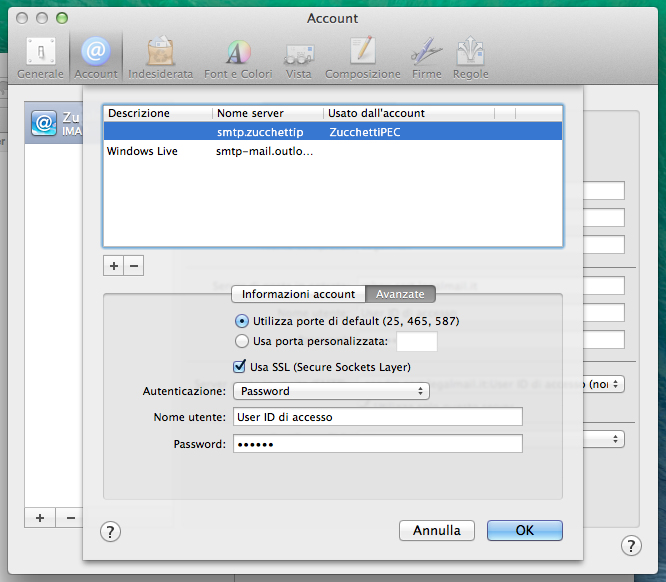666x582 pixels.
Task: Open the Generale preferences pane
Action: point(40,58)
